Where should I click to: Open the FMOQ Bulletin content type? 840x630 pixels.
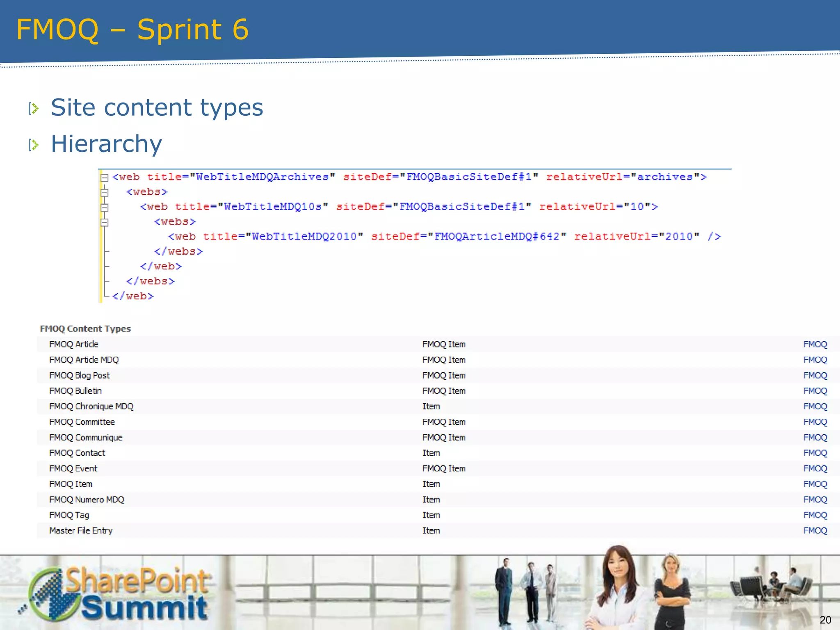[x=75, y=391]
